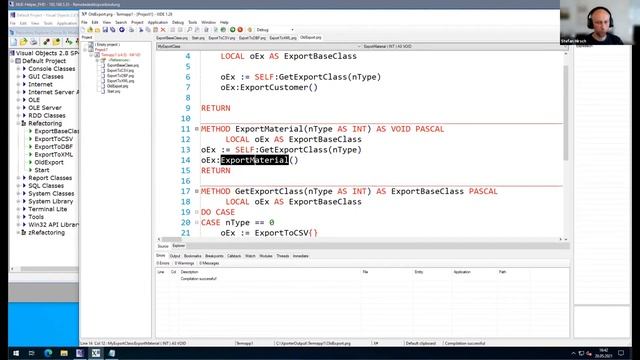Click highlighted ExportMaterial text on line 14
Screen dimensions: 640x360
point(255,160)
